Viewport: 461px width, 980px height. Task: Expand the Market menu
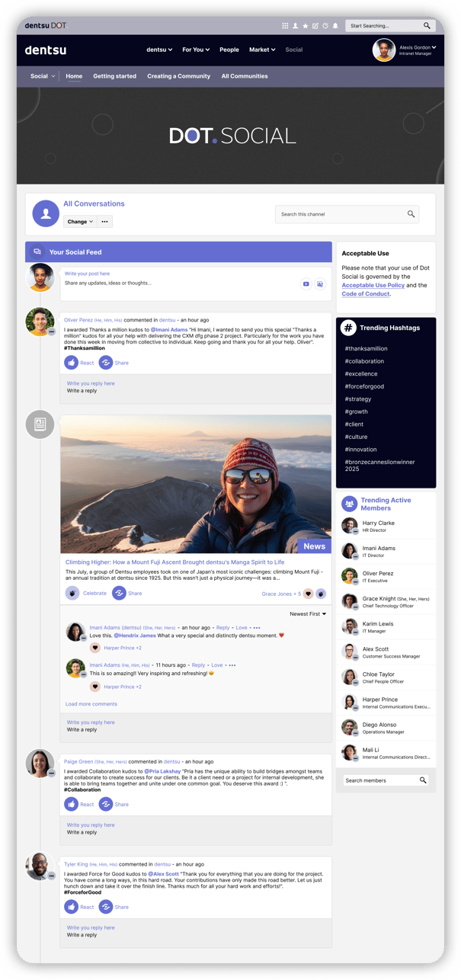(262, 50)
